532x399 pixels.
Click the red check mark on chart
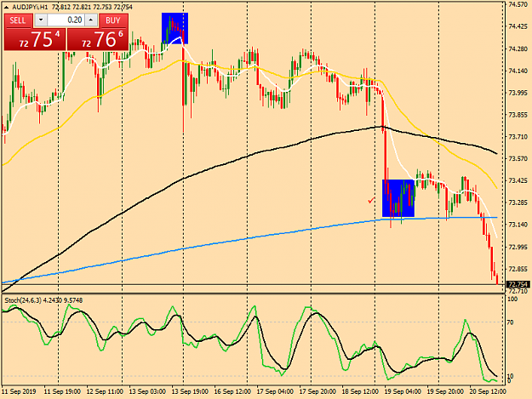(371, 200)
